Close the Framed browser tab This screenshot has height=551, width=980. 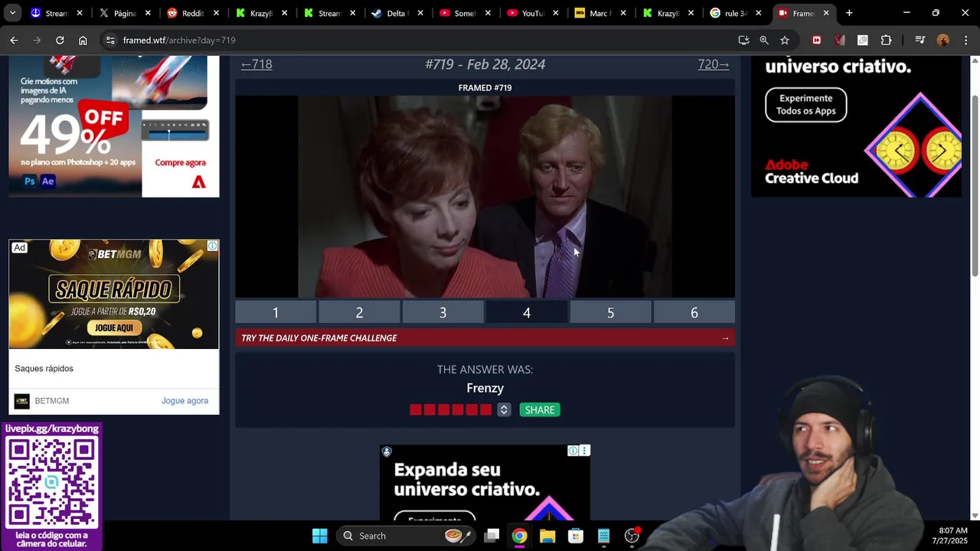click(x=826, y=13)
